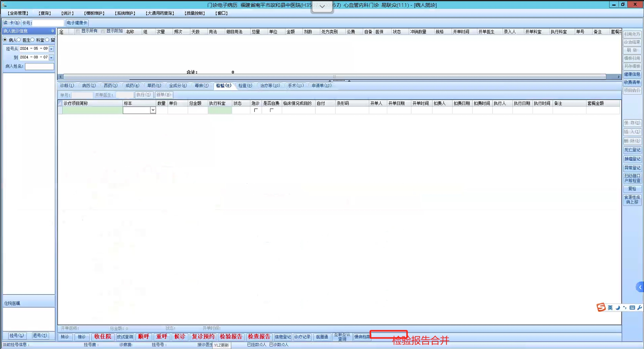This screenshot has width=644, height=349.
Task: Check the 急诊 checkbox in grid row
Action: click(x=256, y=110)
